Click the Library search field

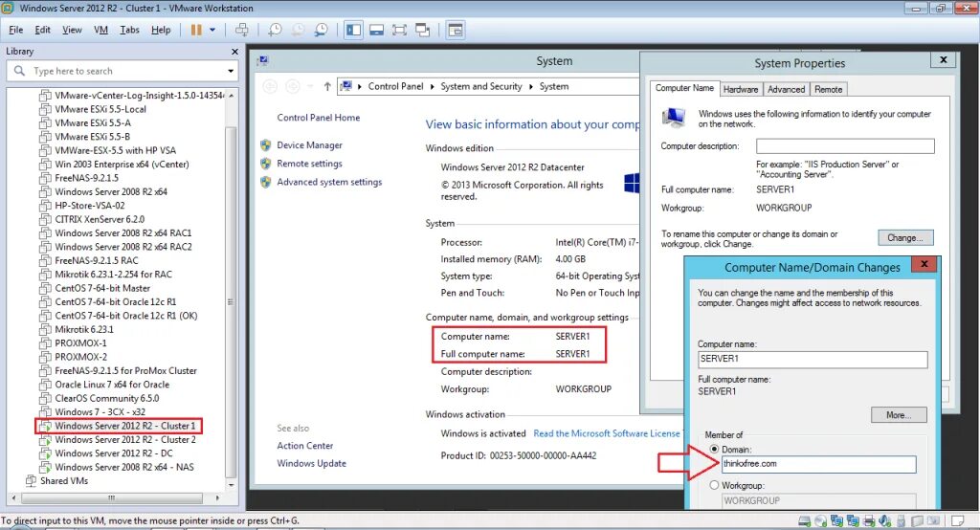coord(122,71)
